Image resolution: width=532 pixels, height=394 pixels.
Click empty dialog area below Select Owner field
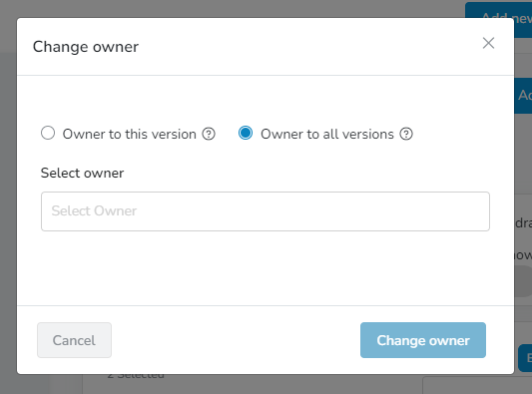click(x=266, y=268)
